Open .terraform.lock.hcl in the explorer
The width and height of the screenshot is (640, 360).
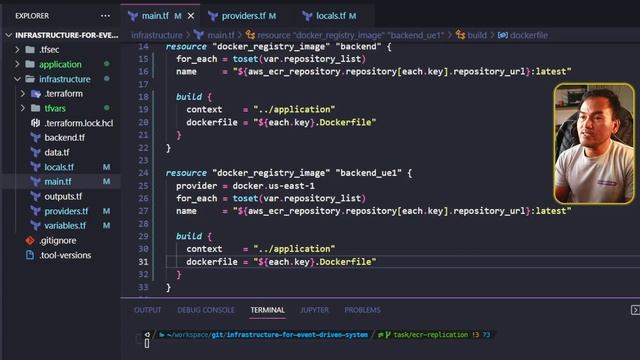coord(78,123)
